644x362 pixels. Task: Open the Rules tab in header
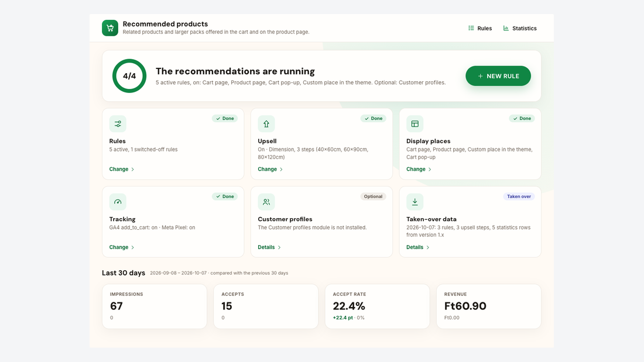point(479,28)
